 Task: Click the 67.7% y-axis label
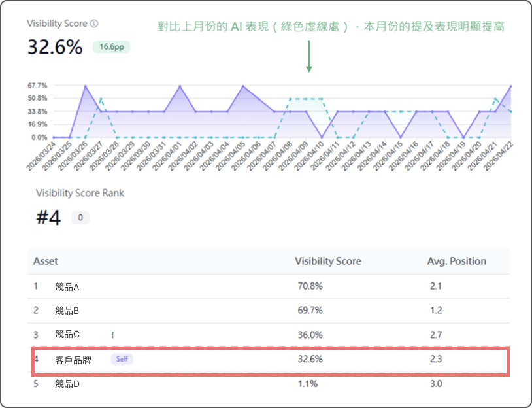pyautogui.click(x=38, y=86)
